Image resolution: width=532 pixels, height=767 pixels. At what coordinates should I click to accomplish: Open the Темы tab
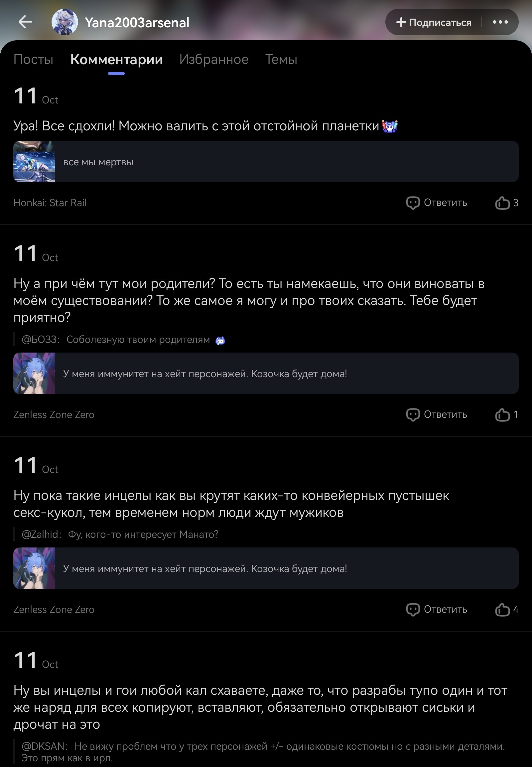click(x=281, y=59)
